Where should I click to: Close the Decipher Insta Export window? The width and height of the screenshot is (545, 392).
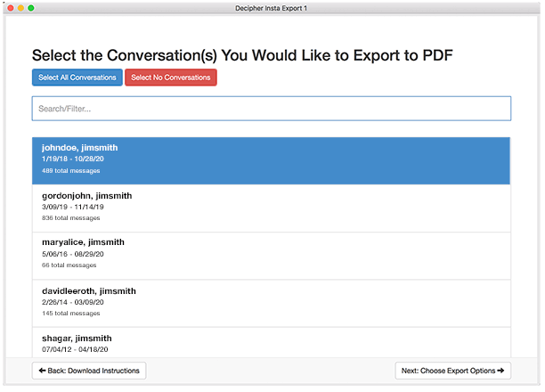(x=11, y=8)
